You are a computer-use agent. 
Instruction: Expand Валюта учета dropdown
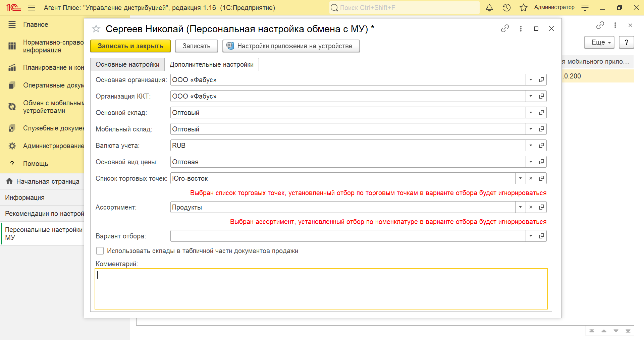click(x=531, y=146)
